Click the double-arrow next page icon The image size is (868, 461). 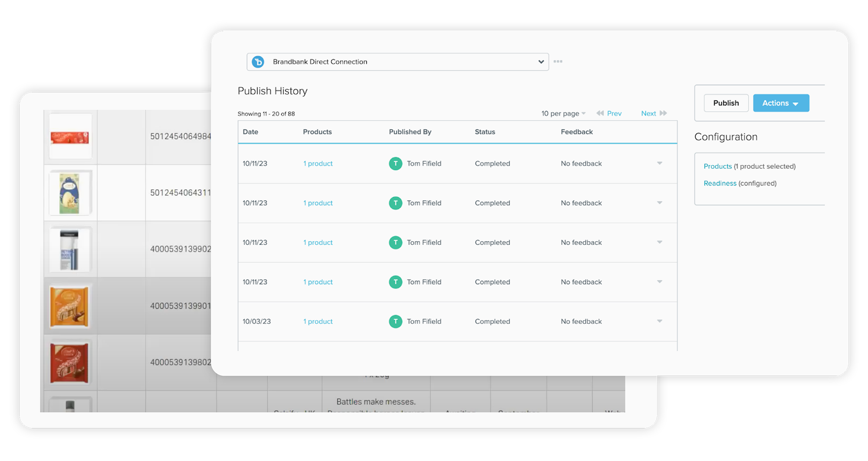tap(663, 113)
